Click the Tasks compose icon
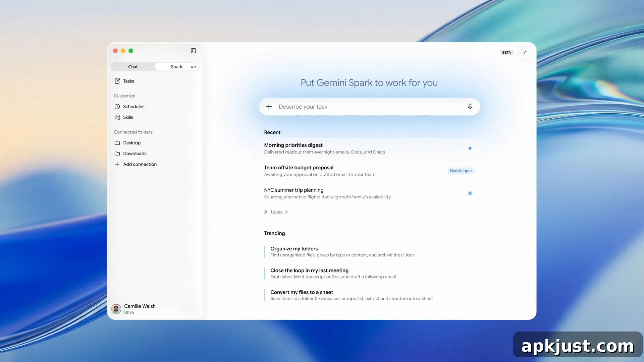Screen dimensions: 644x362 click(x=117, y=81)
